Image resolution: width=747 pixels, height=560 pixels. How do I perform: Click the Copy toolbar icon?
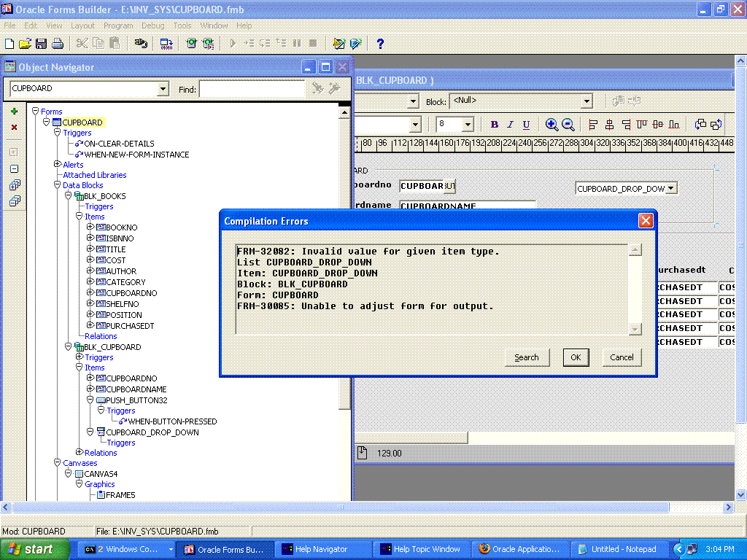coord(98,43)
